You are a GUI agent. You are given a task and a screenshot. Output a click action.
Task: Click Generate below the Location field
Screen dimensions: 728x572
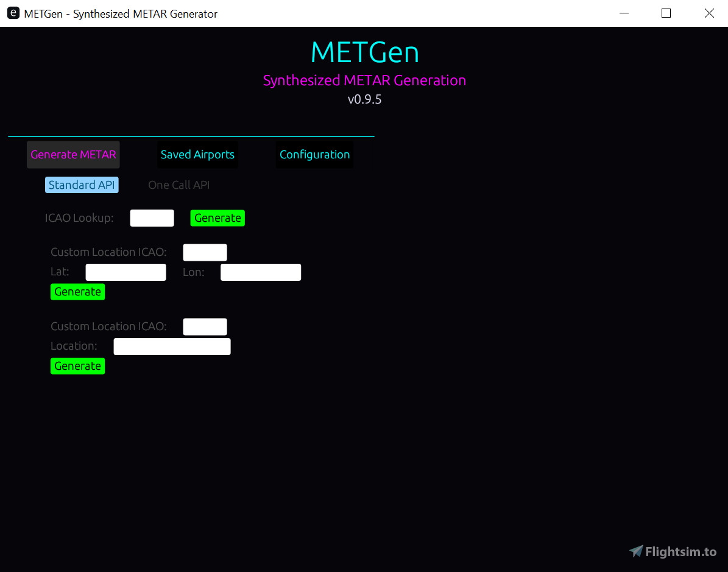click(x=77, y=365)
